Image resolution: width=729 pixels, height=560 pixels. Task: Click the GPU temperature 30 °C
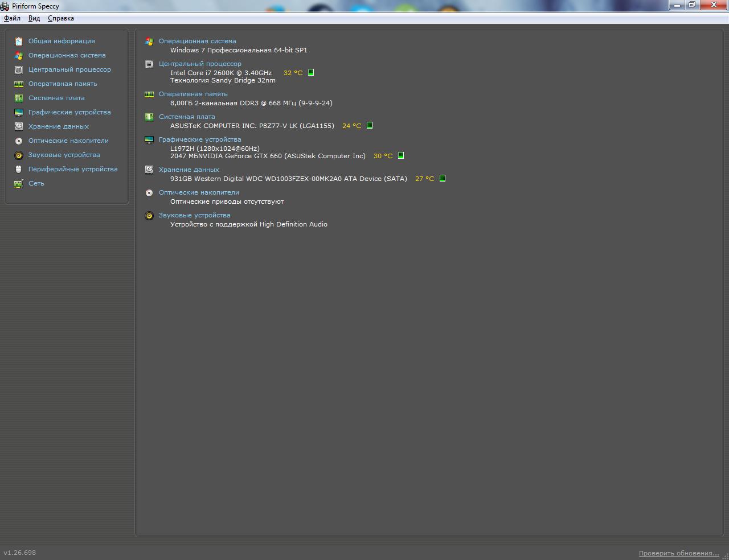[383, 156]
